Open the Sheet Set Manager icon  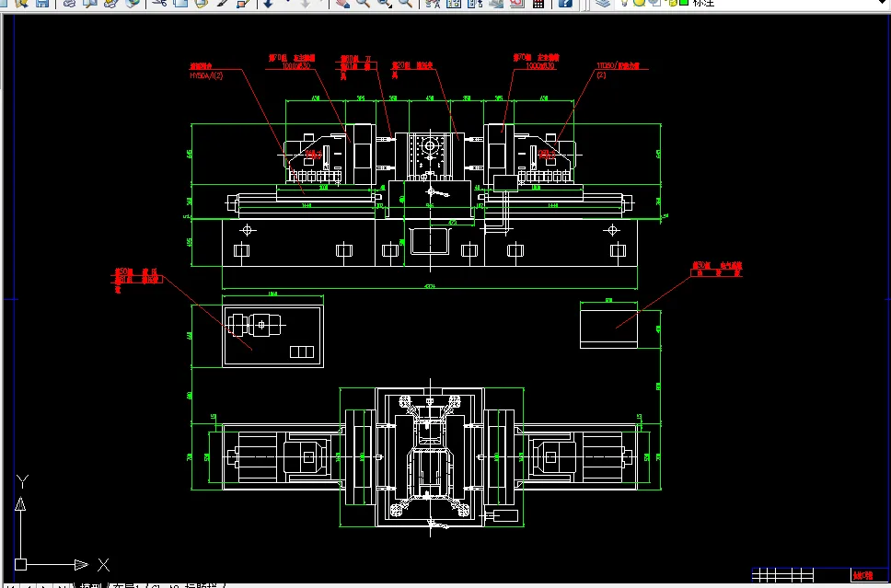496,4
